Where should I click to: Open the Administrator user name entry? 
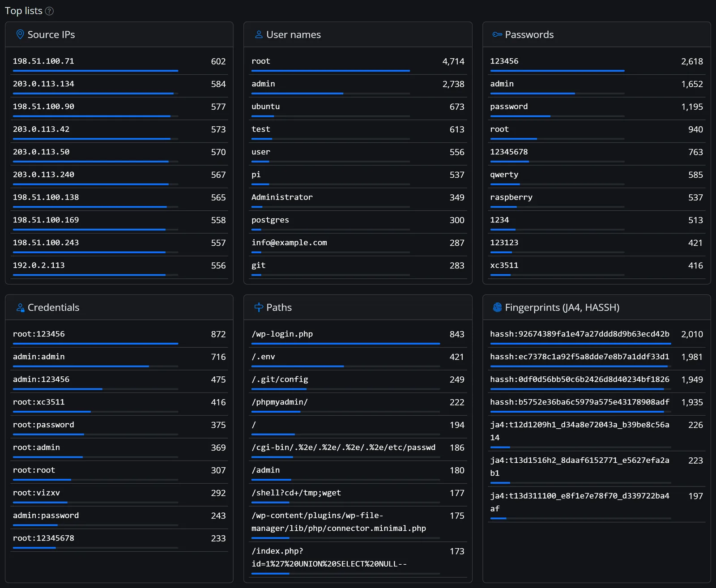[x=358, y=200]
